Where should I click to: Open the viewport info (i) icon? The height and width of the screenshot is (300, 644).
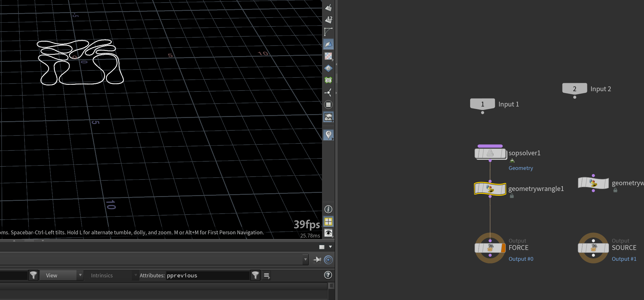click(328, 209)
